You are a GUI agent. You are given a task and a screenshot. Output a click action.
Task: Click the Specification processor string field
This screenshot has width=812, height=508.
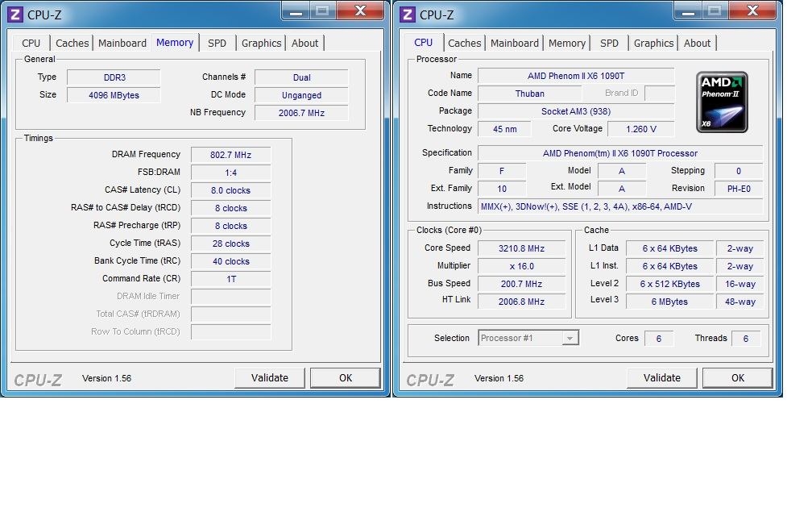coord(620,153)
